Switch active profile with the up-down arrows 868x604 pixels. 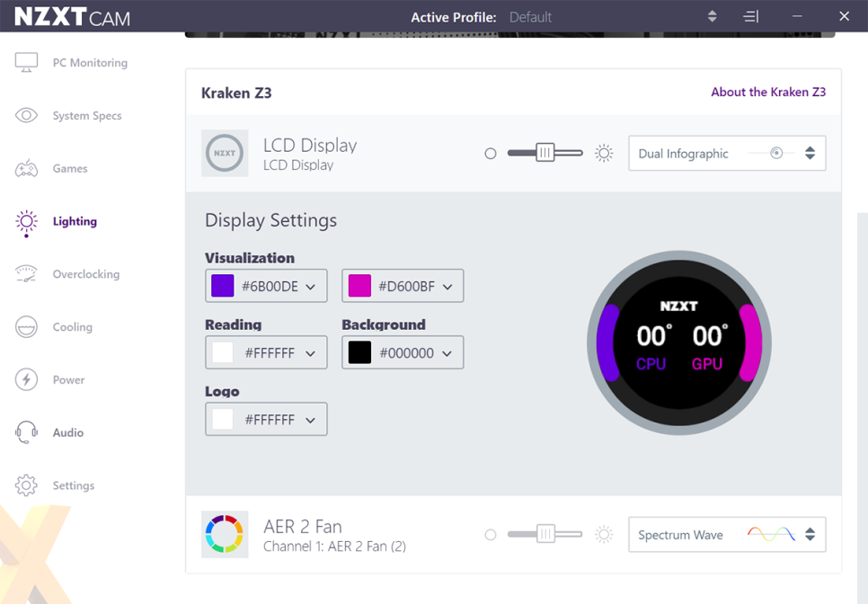tap(713, 16)
